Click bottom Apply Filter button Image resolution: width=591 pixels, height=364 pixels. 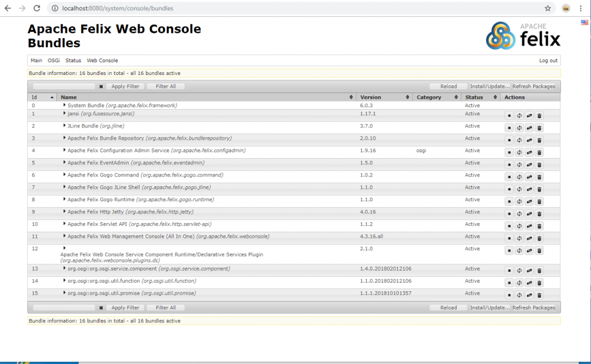(125, 307)
